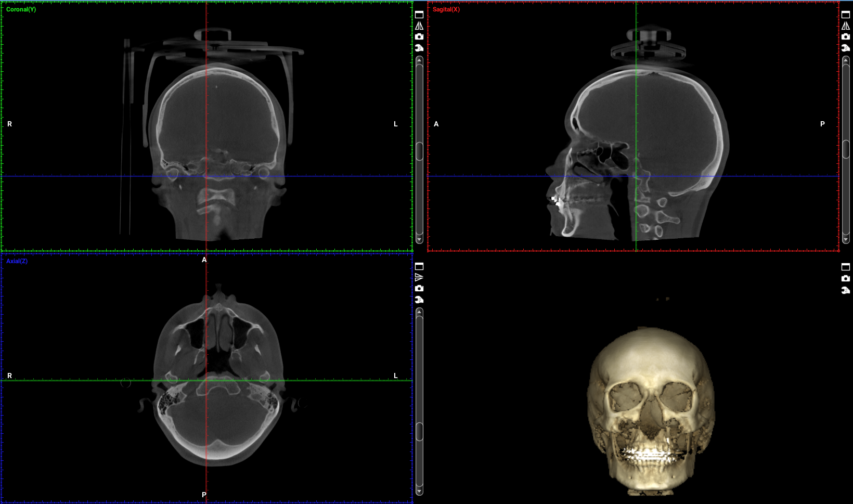Image resolution: width=853 pixels, height=504 pixels.
Task: Maximize the Axial view panel
Action: click(419, 266)
